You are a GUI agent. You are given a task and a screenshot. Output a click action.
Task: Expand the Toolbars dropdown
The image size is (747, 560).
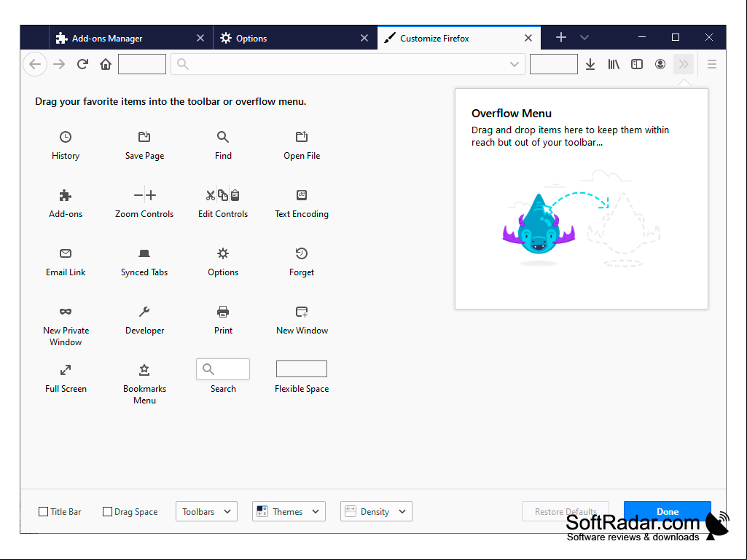pos(206,511)
